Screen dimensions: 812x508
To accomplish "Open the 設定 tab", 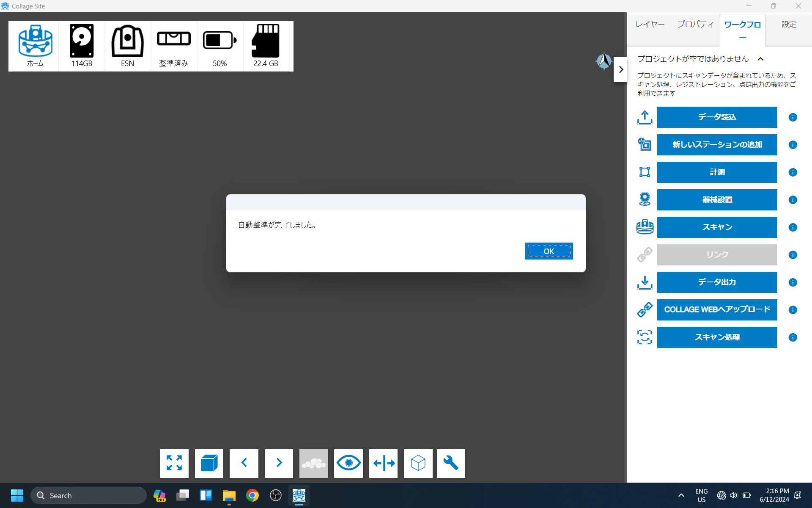I will pos(789,25).
